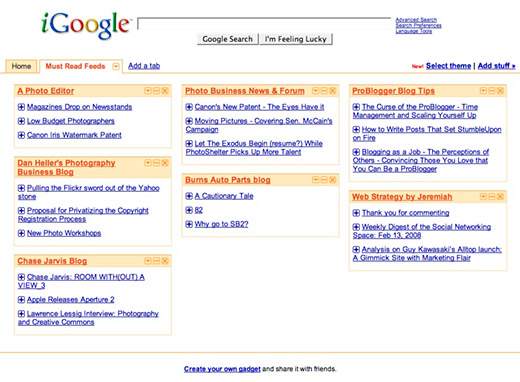The height and width of the screenshot is (382, 520).
Task: Minimize the Chase Jarvis Blog gadget
Action: pyautogui.click(x=156, y=261)
